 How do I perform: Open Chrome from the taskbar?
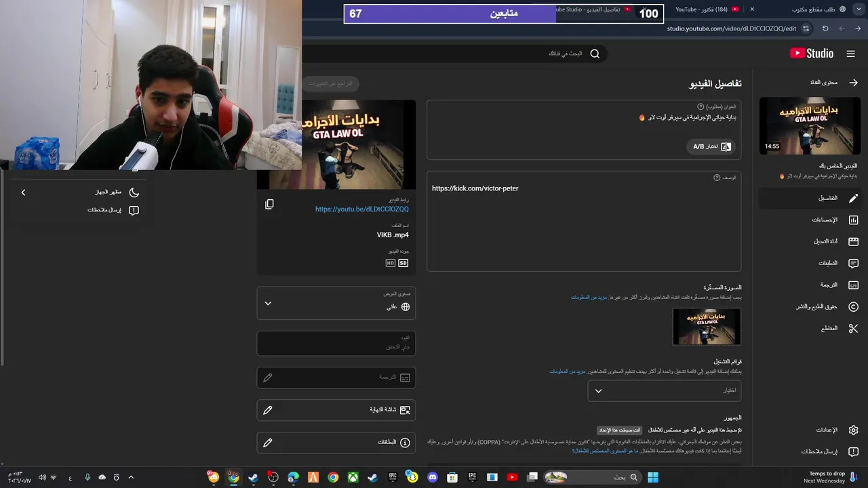333,477
